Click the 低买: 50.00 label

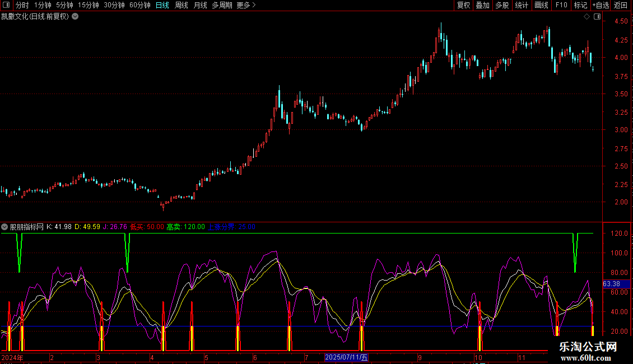point(147,227)
